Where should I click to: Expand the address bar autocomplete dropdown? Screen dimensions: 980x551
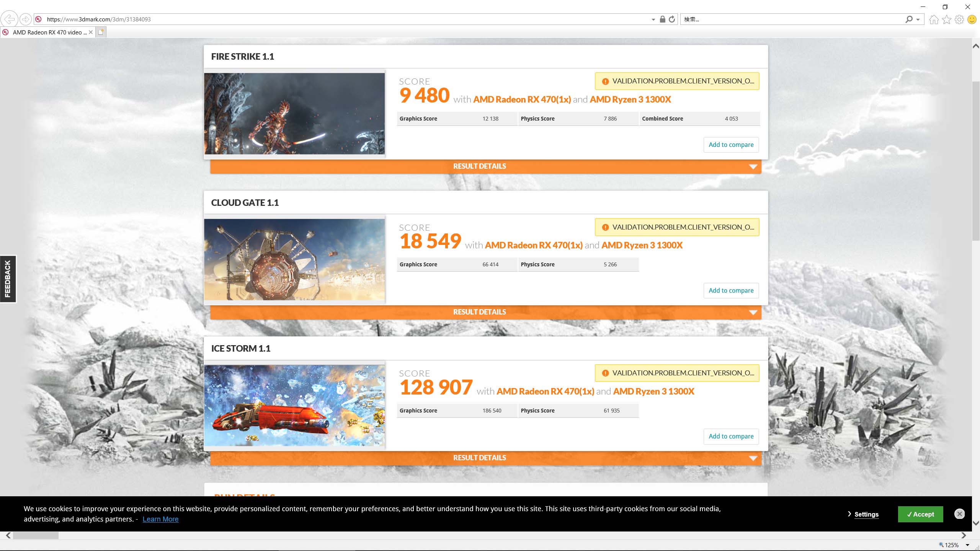[653, 20]
